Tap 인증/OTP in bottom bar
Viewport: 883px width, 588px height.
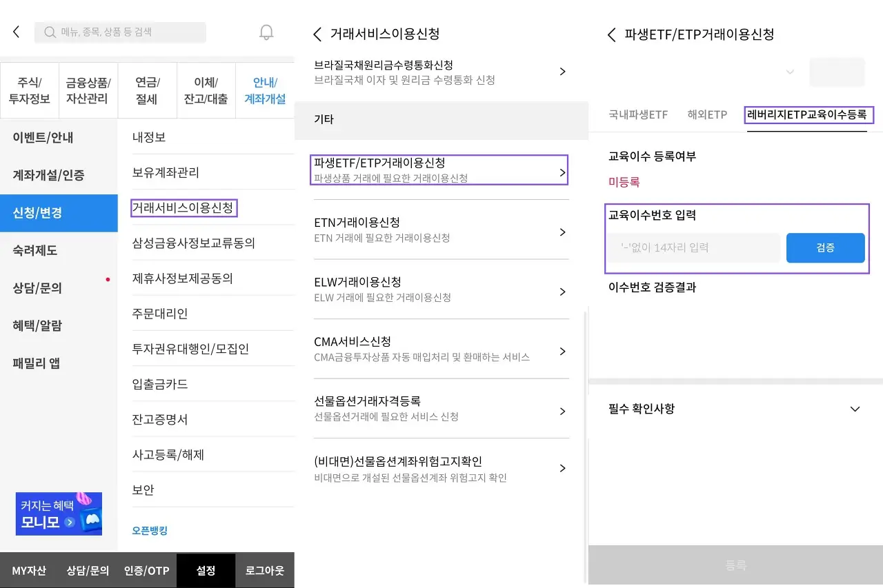pos(147,571)
